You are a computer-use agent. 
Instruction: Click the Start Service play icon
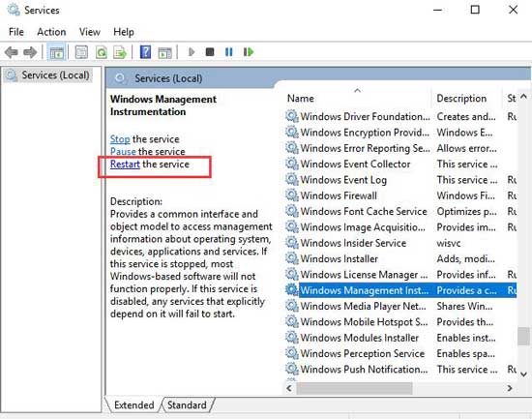pyautogui.click(x=192, y=52)
